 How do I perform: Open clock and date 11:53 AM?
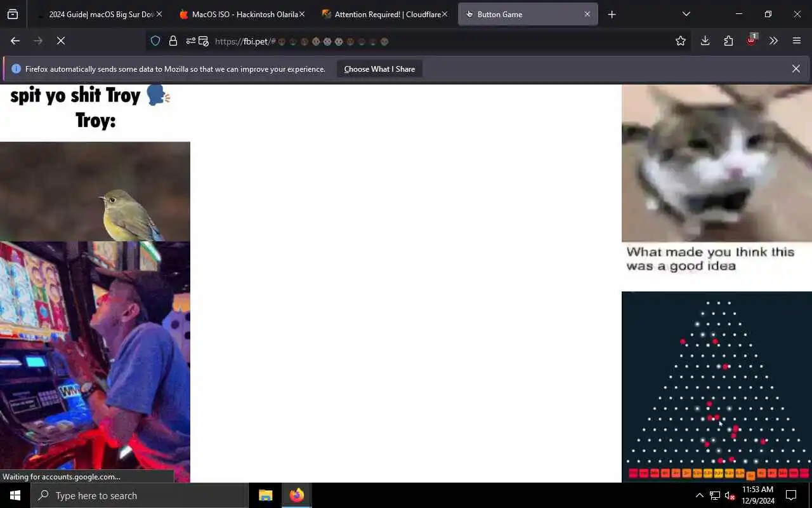tap(757, 495)
